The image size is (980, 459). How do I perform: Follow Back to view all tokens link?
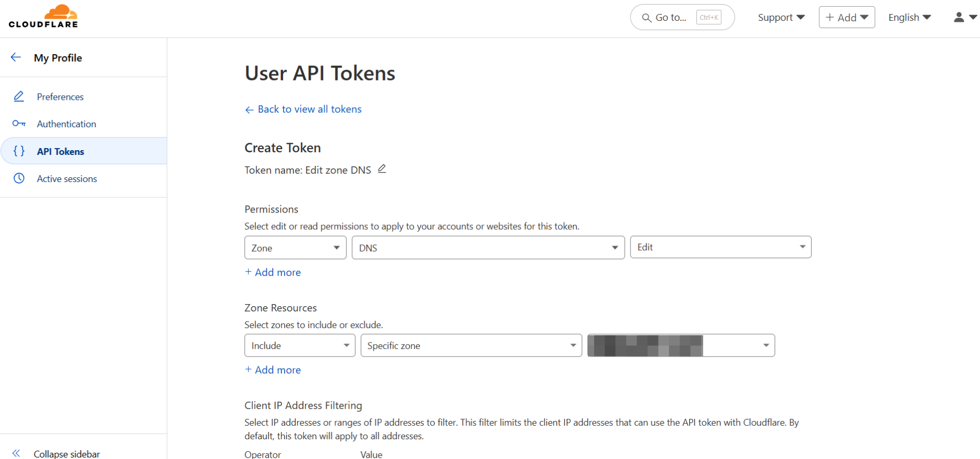(303, 109)
